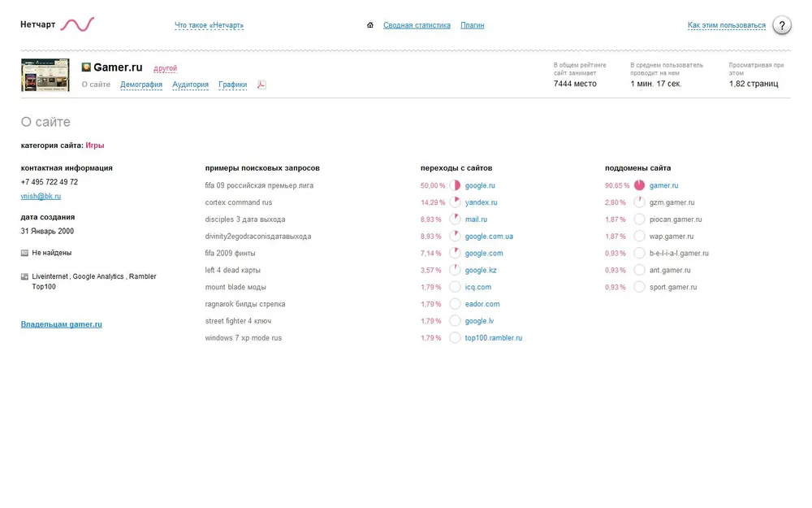Expand the 'другой' site selector
Image resolution: width=812 pixels, height=508 pixels.
[x=165, y=68]
